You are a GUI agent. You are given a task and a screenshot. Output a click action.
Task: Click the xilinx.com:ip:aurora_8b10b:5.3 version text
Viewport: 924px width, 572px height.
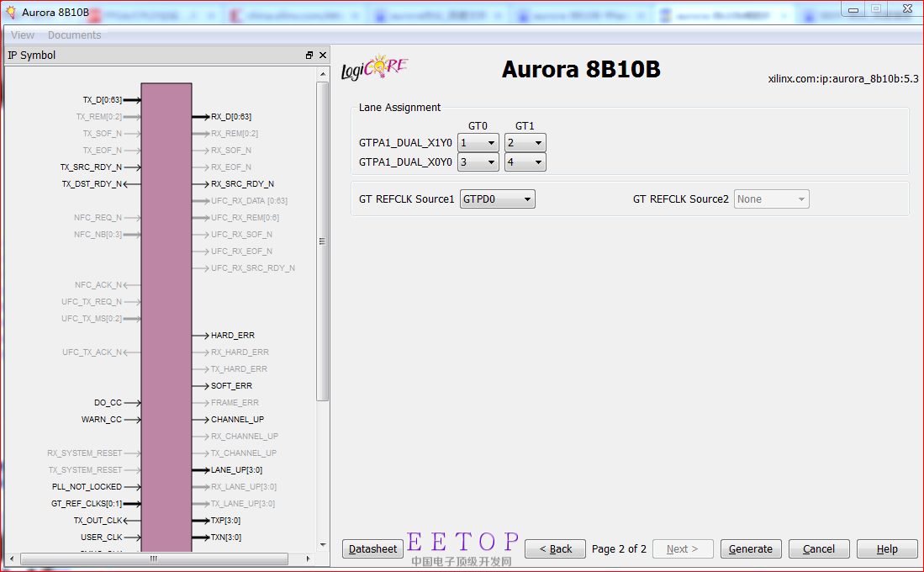[x=843, y=79]
